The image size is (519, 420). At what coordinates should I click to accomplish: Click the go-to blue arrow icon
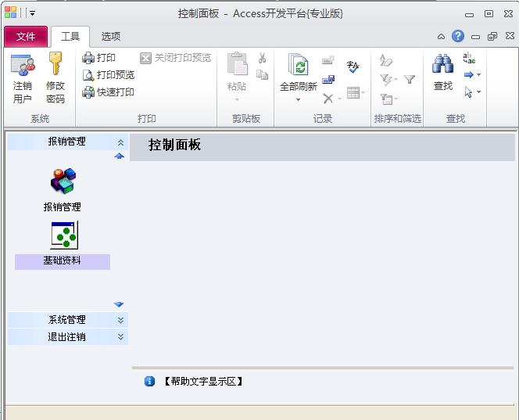(x=469, y=75)
